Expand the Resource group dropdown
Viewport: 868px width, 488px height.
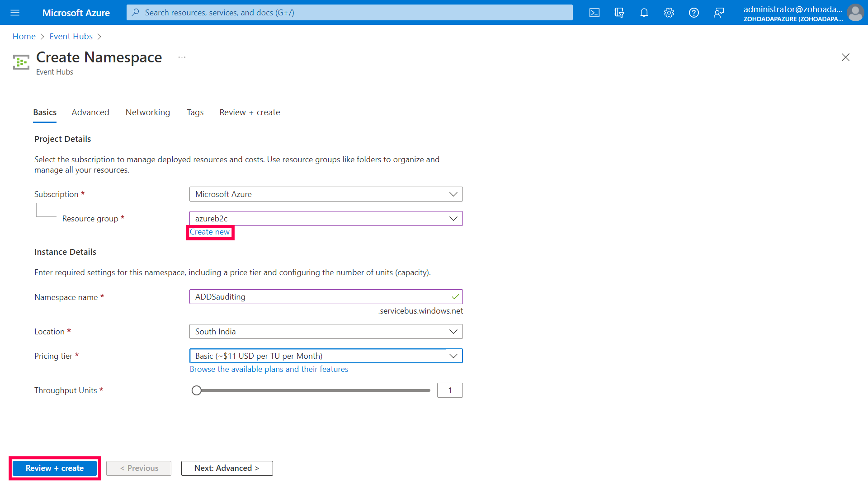[325, 219]
